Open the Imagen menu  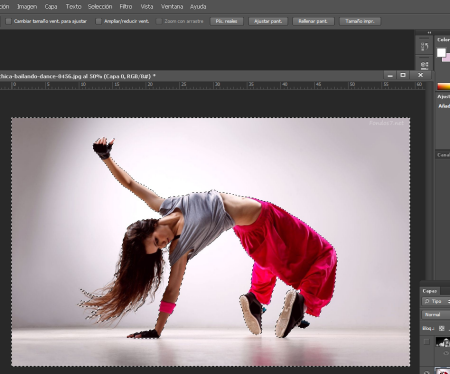click(x=27, y=6)
